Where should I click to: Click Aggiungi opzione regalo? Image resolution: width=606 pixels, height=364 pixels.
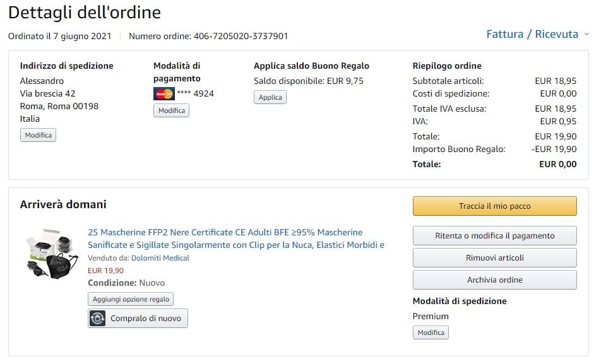tap(130, 299)
